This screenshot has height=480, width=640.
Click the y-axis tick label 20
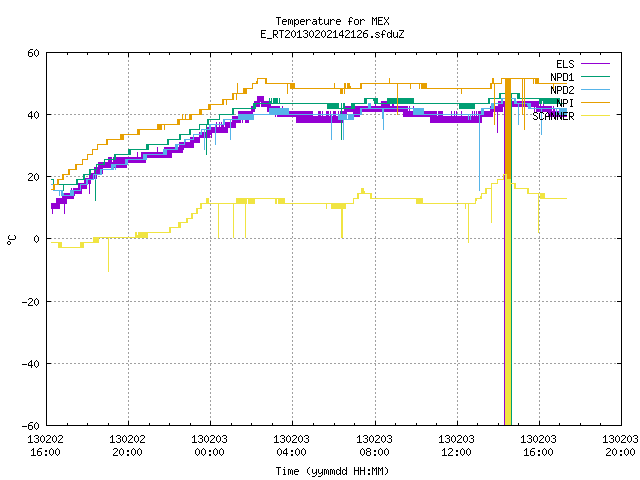33,177
